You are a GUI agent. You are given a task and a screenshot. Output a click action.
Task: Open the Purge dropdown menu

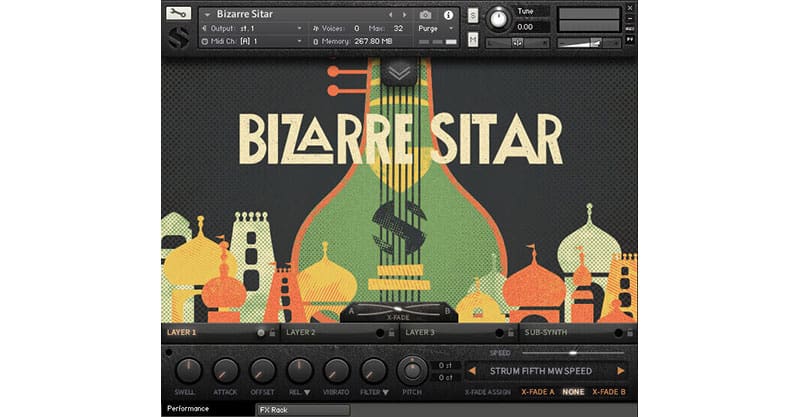point(436,29)
